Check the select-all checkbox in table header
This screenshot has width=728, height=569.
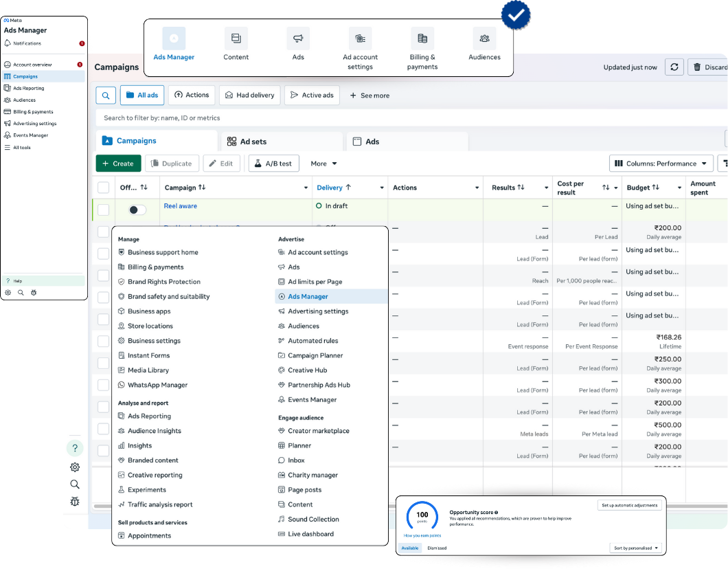click(103, 188)
